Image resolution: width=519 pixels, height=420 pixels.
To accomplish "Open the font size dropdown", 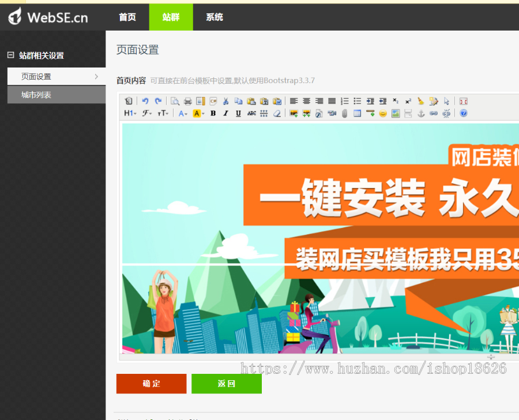I will (163, 113).
